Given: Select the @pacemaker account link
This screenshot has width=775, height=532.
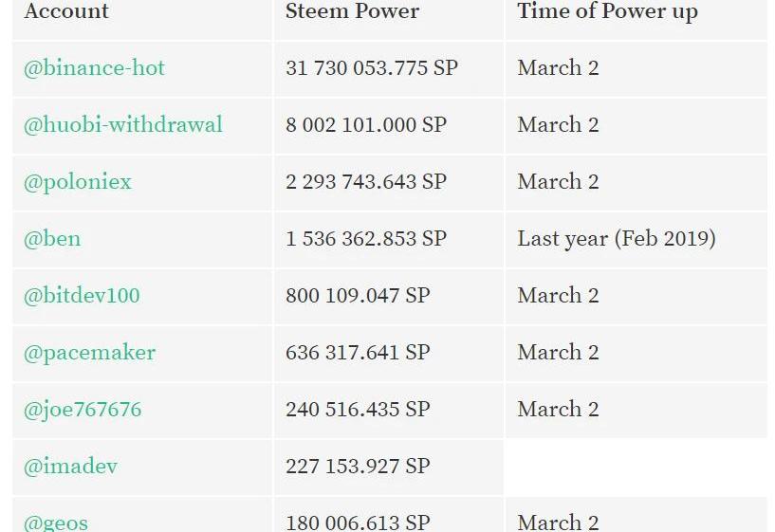Looking at the screenshot, I should click(x=89, y=353).
